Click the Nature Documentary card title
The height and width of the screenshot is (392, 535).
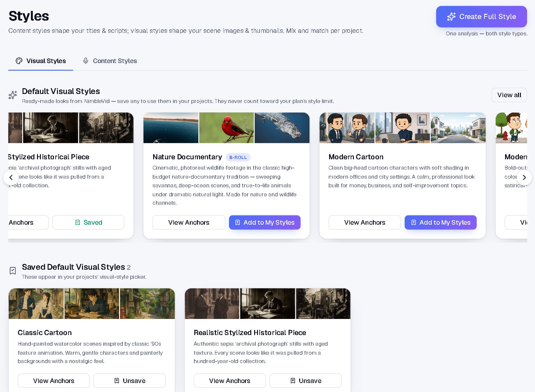click(x=187, y=157)
